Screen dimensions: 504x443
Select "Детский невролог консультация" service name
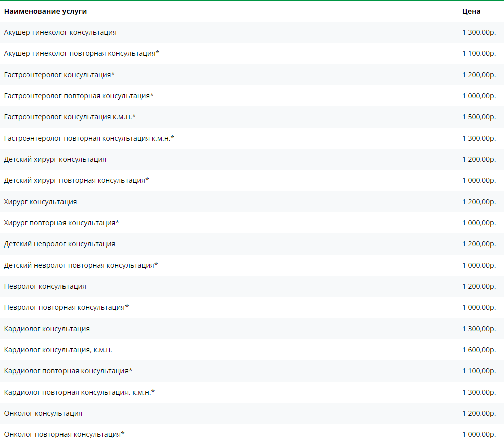tap(59, 244)
